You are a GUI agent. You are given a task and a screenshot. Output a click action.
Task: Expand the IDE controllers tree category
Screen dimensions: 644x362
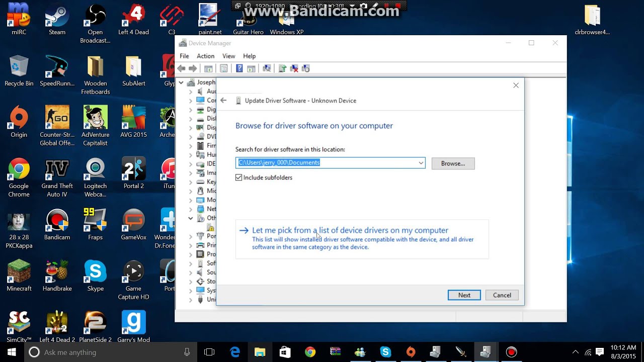(x=190, y=164)
